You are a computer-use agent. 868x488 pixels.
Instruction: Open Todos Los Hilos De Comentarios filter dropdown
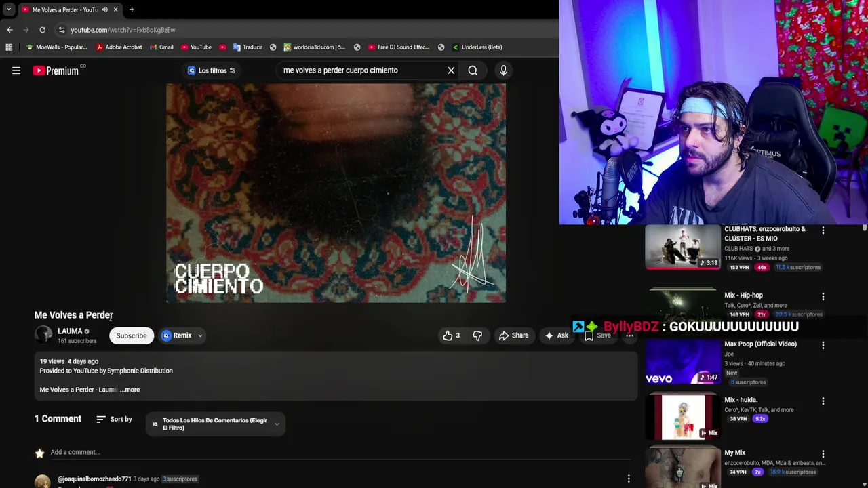click(216, 424)
